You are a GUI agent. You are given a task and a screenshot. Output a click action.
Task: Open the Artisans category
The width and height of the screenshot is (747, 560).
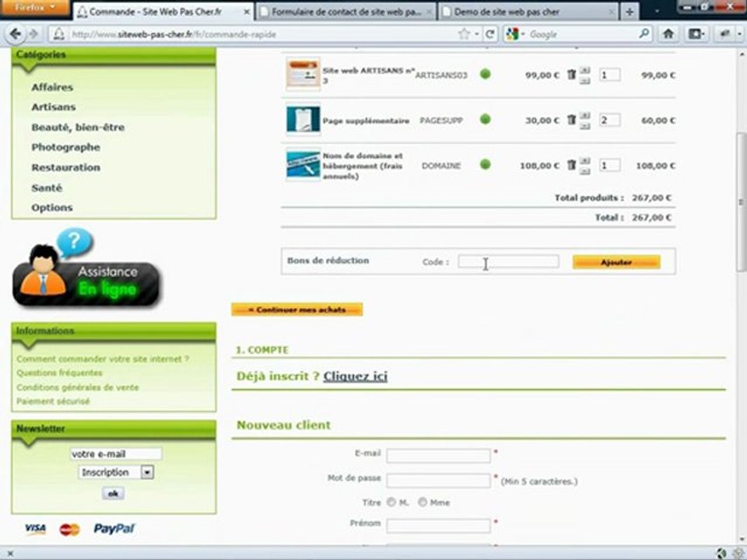point(54,107)
